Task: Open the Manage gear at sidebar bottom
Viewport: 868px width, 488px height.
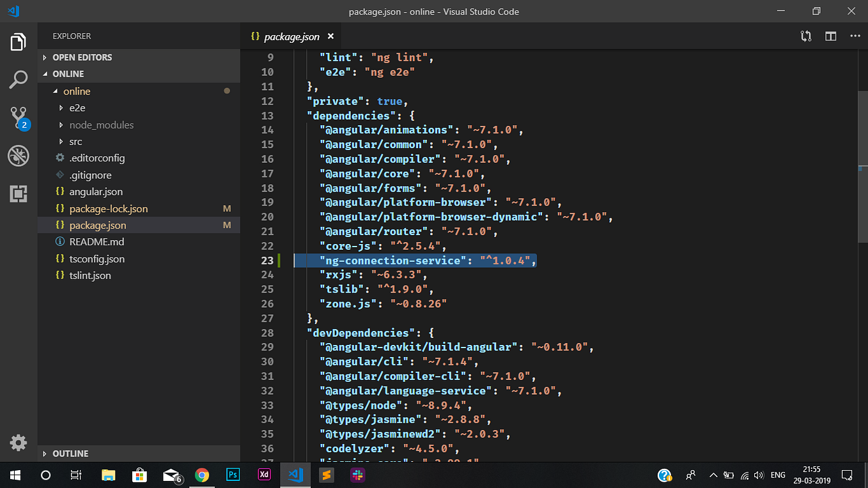Action: (19, 443)
